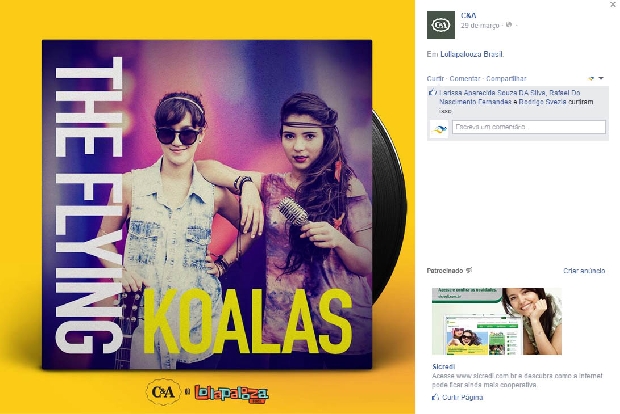Click the globe privacy icon beside date
Screen dimensions: 620x414
coord(509,25)
